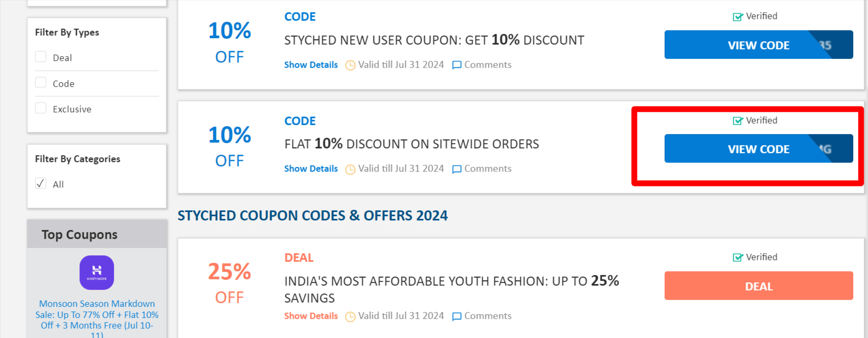Click clock icon on youth fashion deal
Viewport: 868px width, 338px height.
tap(350, 316)
